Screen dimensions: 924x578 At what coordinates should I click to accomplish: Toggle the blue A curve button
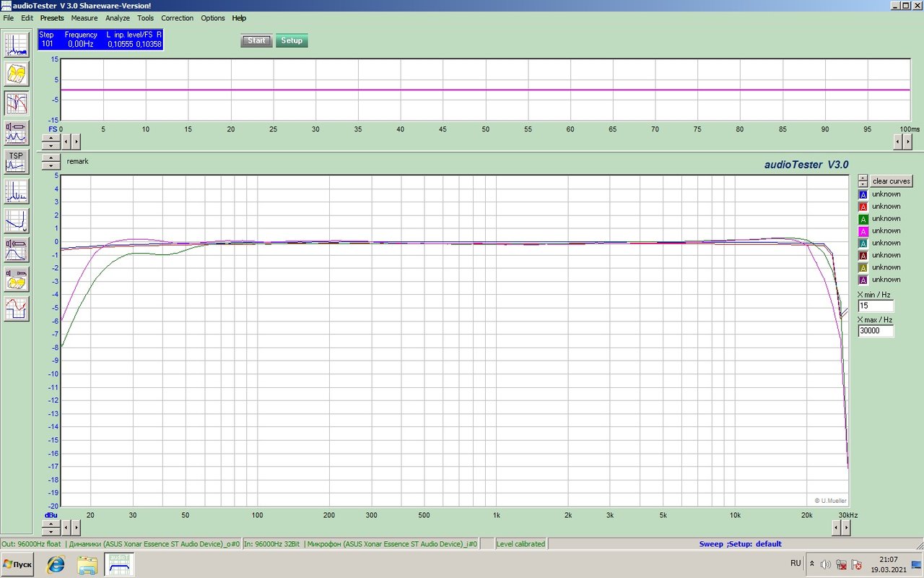[x=863, y=194]
